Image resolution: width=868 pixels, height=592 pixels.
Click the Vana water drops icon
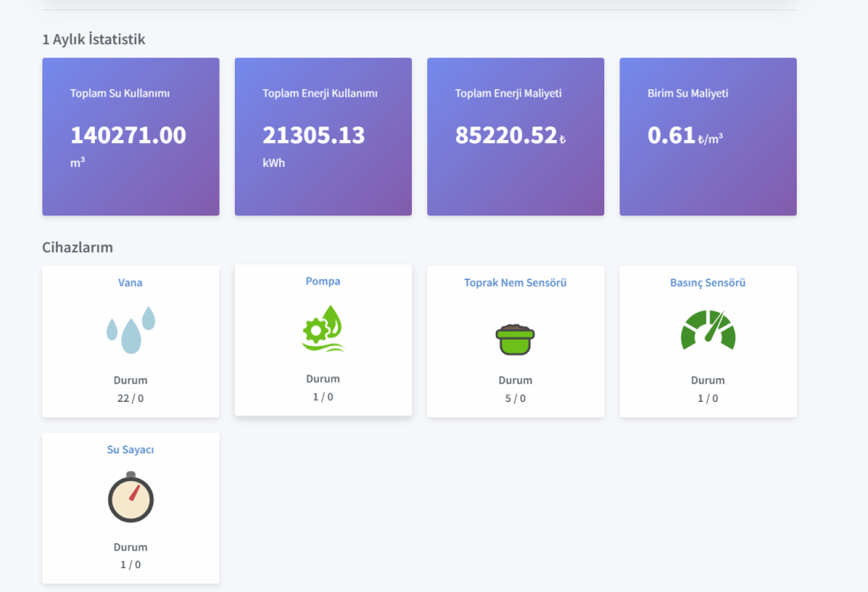coord(131,330)
